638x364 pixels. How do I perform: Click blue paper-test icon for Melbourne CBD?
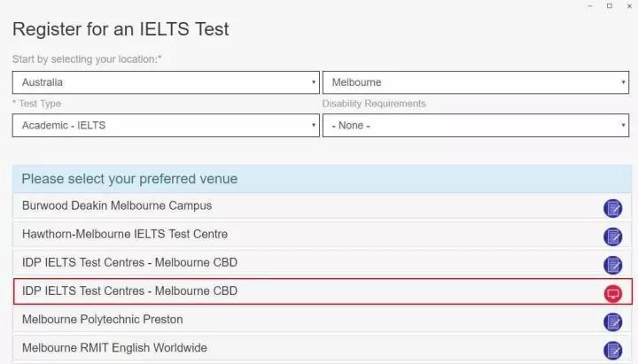click(x=612, y=265)
